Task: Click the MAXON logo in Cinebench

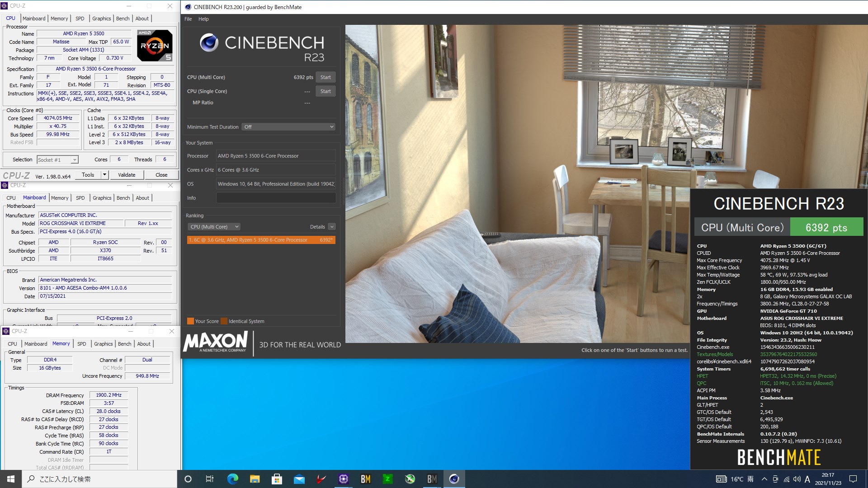Action: pos(216,342)
